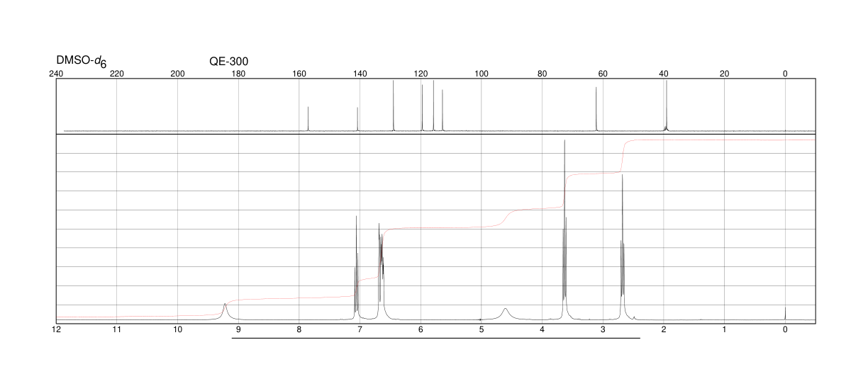Select the 0 tick on the carbon axis
The height and width of the screenshot is (374, 868).
click(785, 74)
